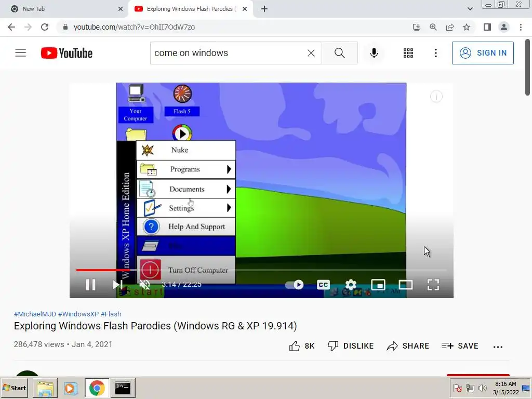Open more actions ellipsis below video
Image resolution: width=532 pixels, height=399 pixels.
tap(498, 347)
